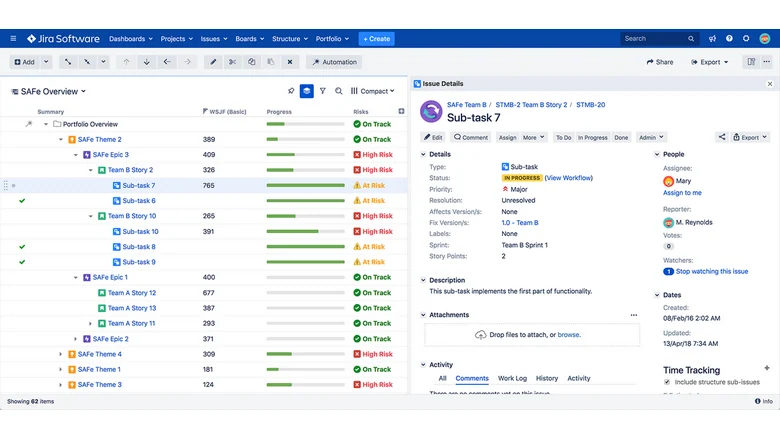Close the Issue Details panel
This screenshot has height=440, width=780.
[x=770, y=84]
